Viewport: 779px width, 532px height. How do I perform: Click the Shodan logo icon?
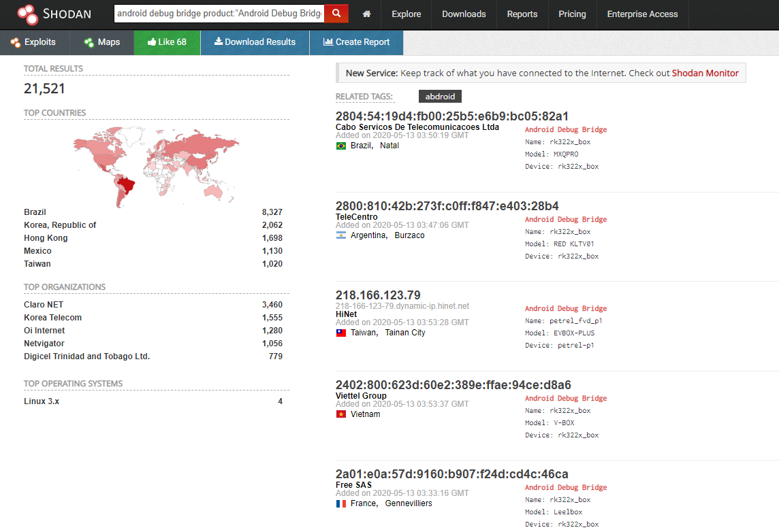[x=28, y=14]
